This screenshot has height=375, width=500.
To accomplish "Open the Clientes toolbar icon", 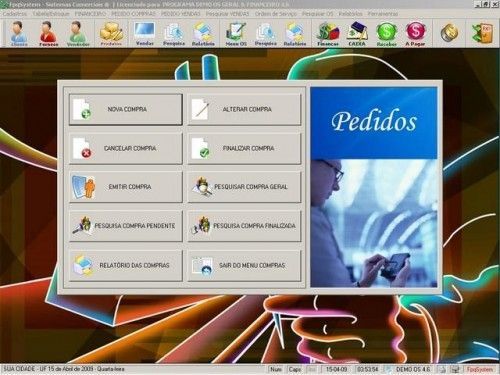I will click(18, 33).
